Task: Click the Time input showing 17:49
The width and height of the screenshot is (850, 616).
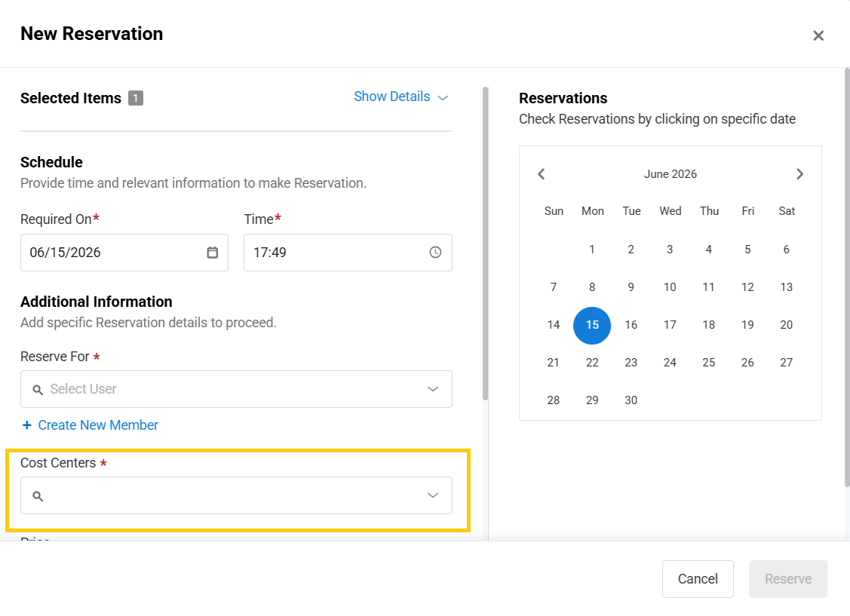Action: pyautogui.click(x=348, y=253)
